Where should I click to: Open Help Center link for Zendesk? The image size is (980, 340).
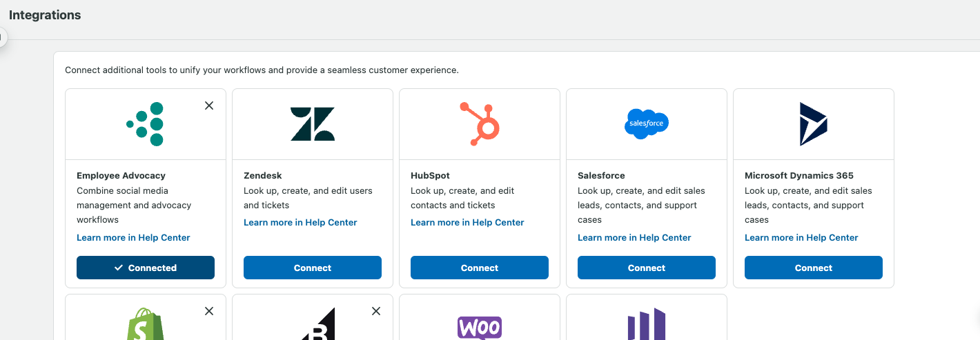[x=300, y=222]
